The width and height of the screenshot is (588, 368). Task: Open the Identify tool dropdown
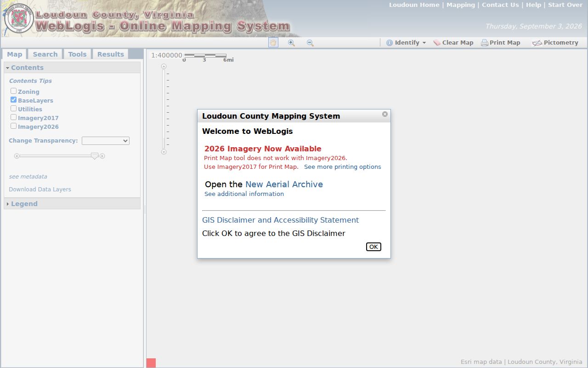(406, 43)
